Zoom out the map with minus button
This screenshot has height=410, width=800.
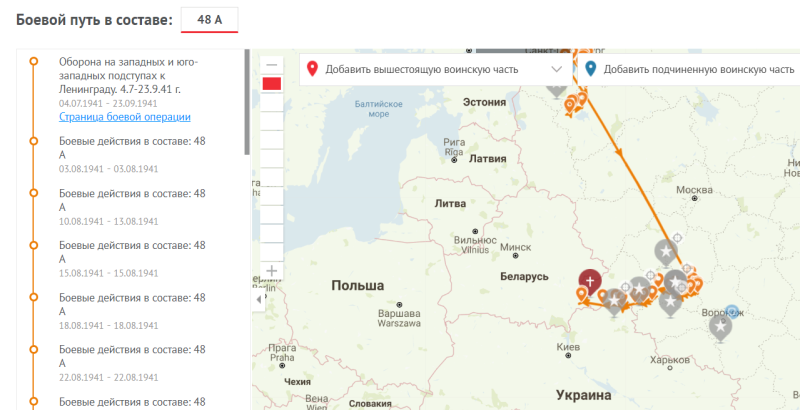(271, 64)
